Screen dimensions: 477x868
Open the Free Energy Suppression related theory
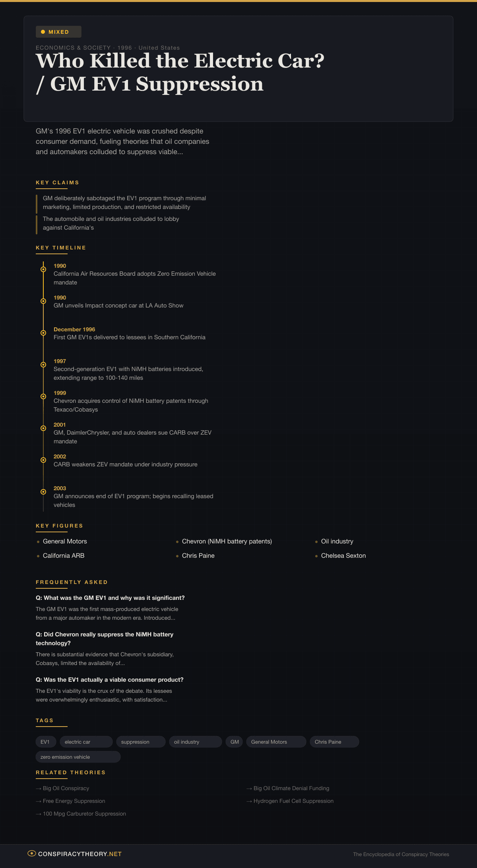pyautogui.click(x=74, y=801)
